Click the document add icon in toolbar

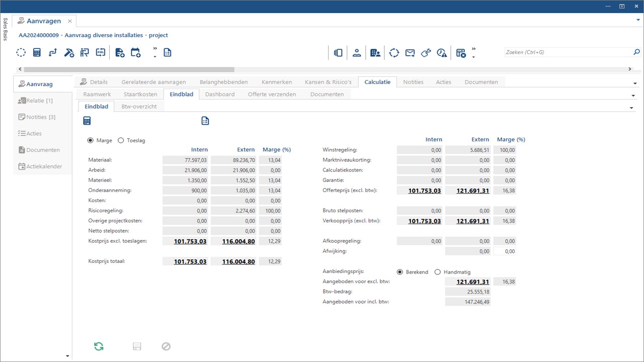[x=120, y=52]
